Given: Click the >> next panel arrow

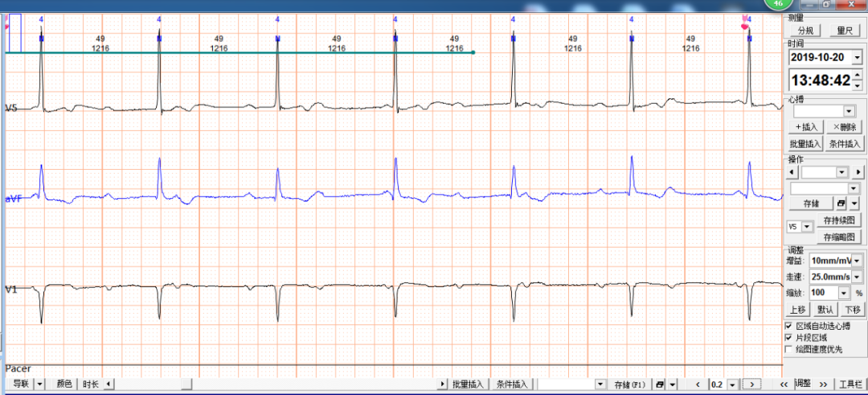Looking at the screenshot, I should (x=823, y=384).
